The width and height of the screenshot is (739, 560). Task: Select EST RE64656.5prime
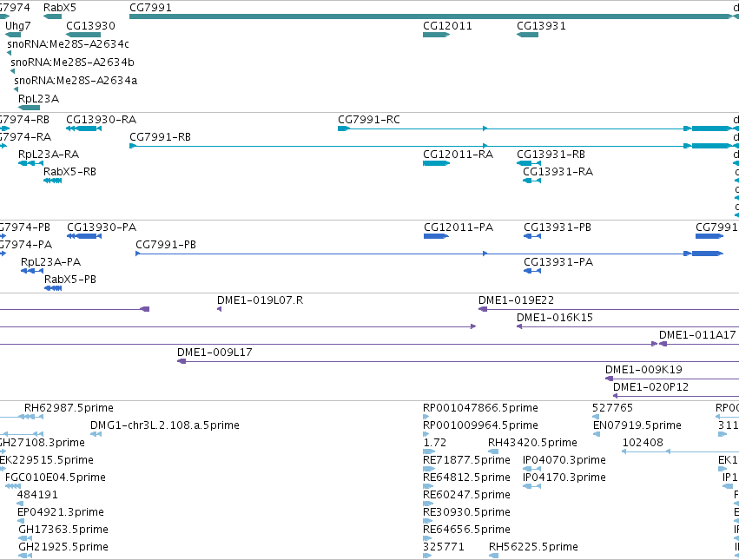point(427,538)
